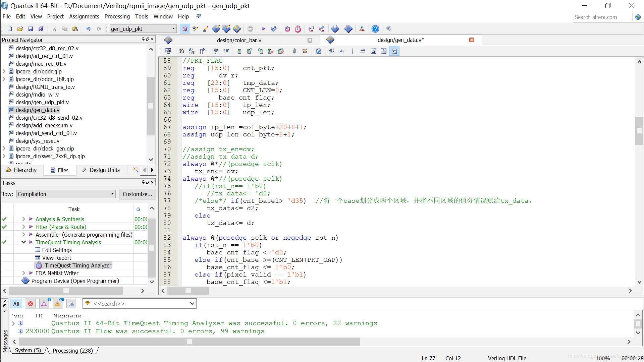Open the gen_udp_pkt project dropdown
The image size is (644, 362).
click(x=173, y=29)
